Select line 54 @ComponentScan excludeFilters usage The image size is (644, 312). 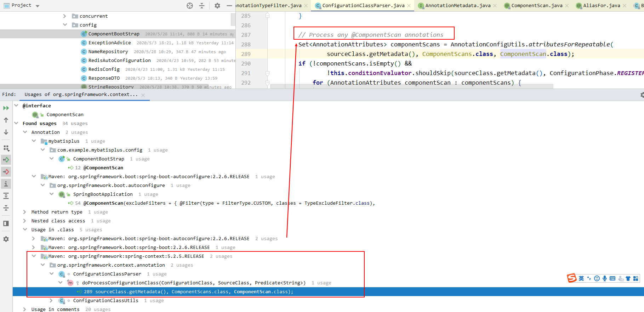pyautogui.click(x=221, y=203)
